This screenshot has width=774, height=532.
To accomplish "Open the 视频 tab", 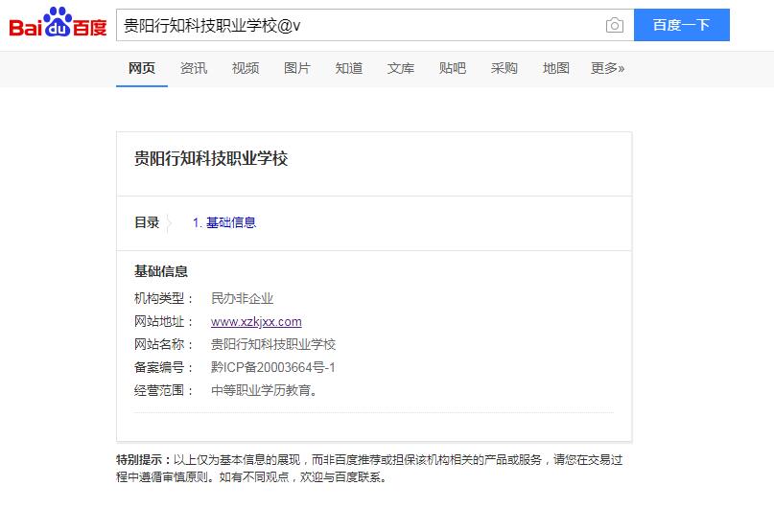I will coord(246,68).
